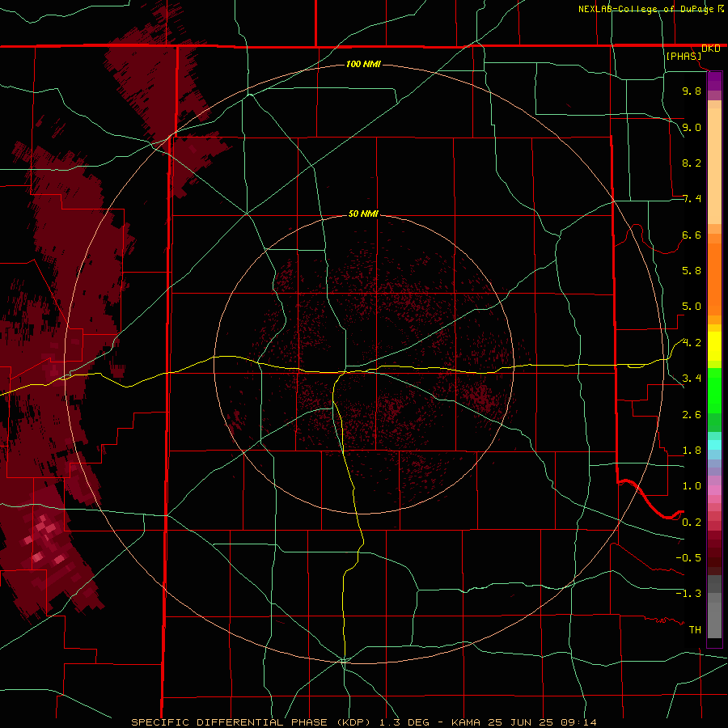The height and width of the screenshot is (728, 728).
Task: Click the gray swatch at the color bar bottom
Action: pyautogui.click(x=714, y=620)
